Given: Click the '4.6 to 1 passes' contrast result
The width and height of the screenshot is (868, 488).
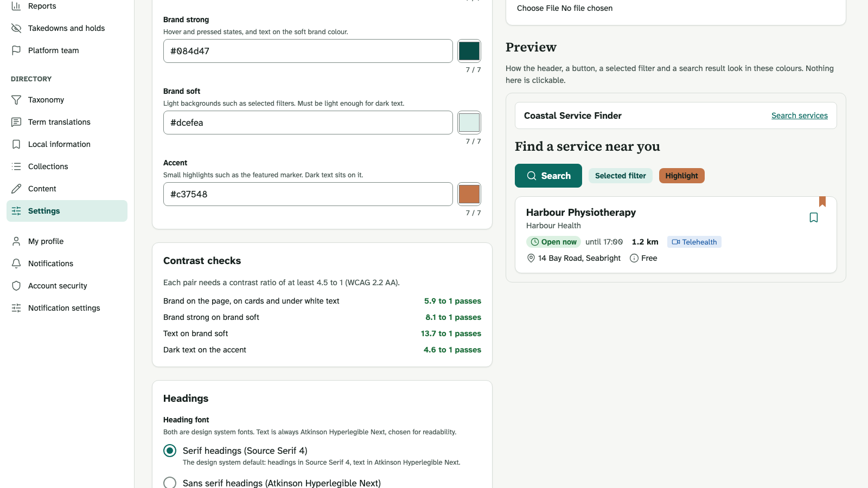Looking at the screenshot, I should [452, 350].
